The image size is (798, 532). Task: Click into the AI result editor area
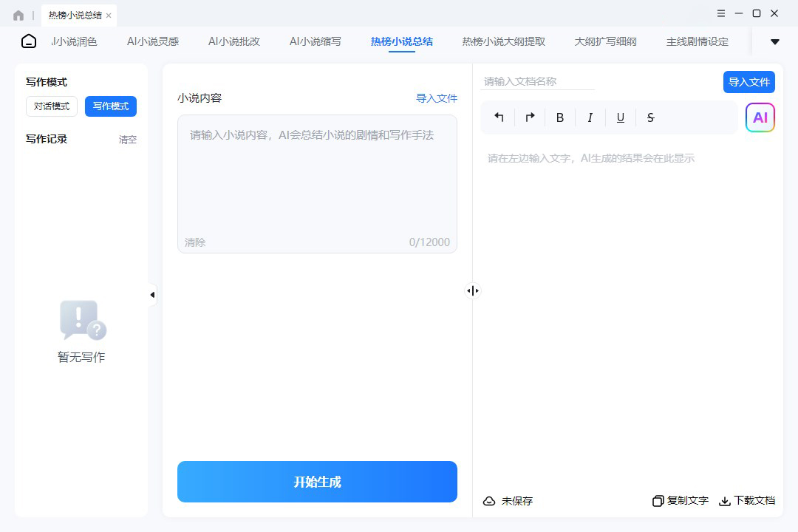(x=627, y=316)
